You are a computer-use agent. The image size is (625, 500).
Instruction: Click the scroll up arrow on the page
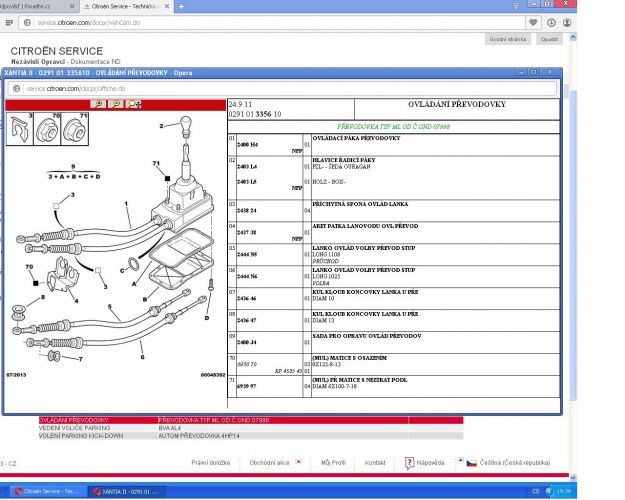573,37
